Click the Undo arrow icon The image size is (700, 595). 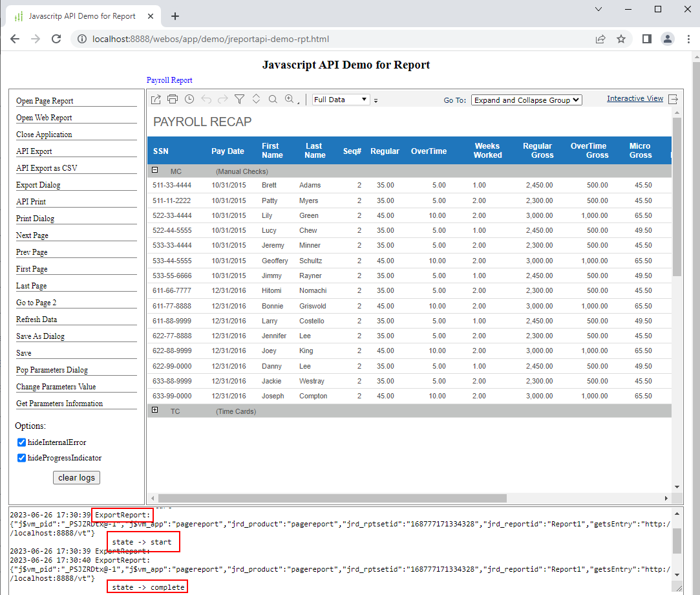206,99
